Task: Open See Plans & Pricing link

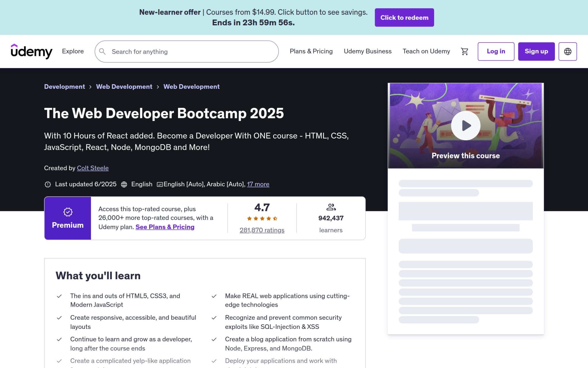Action: click(165, 227)
